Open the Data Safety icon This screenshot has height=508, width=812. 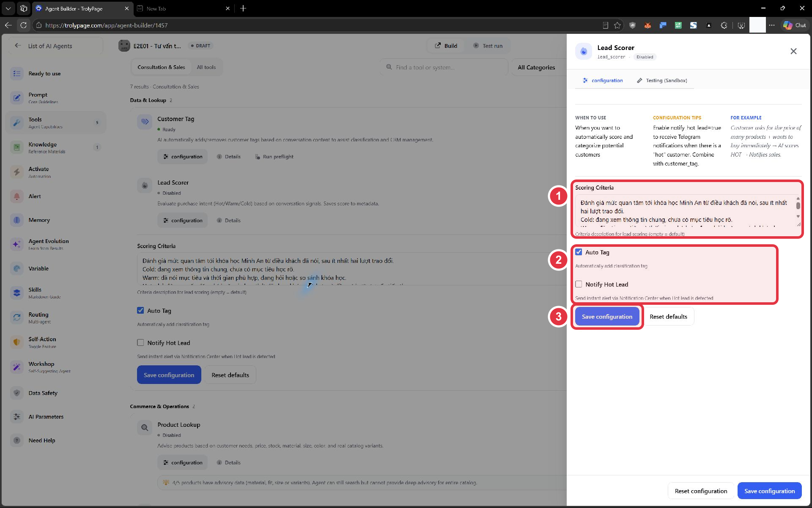coord(16,393)
